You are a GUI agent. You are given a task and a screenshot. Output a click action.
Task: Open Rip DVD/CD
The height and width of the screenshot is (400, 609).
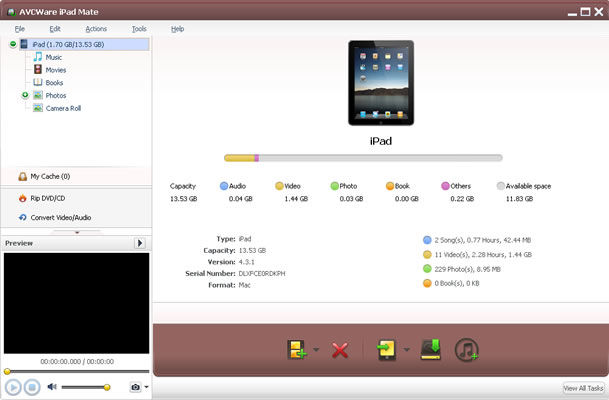click(x=47, y=198)
